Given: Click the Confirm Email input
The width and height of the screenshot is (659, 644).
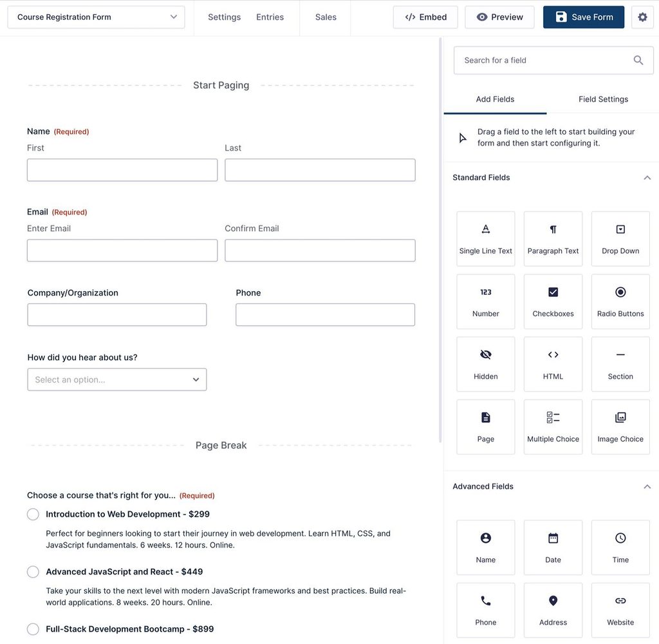Looking at the screenshot, I should [320, 251].
